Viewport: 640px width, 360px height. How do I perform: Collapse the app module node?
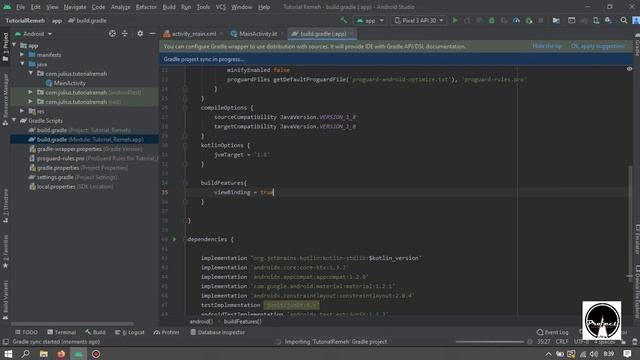pos(14,45)
